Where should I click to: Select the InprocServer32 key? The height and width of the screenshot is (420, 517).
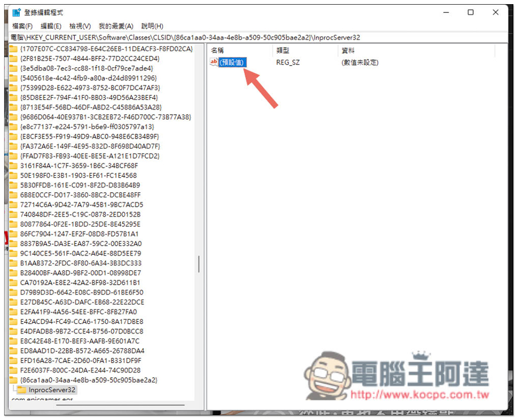tap(52, 390)
